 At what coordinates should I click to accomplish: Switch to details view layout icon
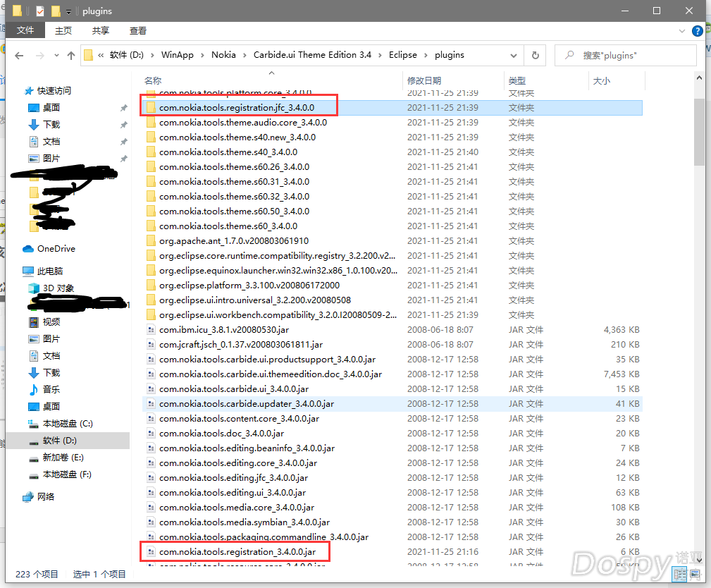click(x=680, y=575)
